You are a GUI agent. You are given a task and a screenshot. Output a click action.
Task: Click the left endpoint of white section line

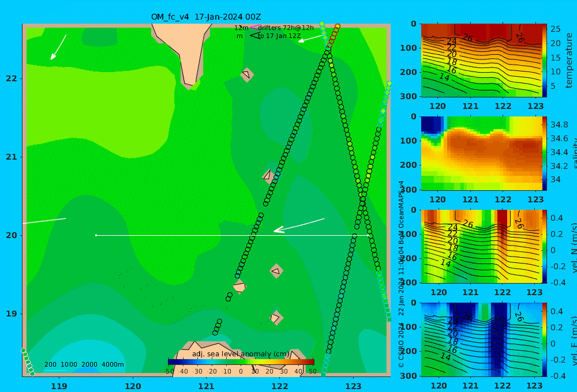pos(96,235)
